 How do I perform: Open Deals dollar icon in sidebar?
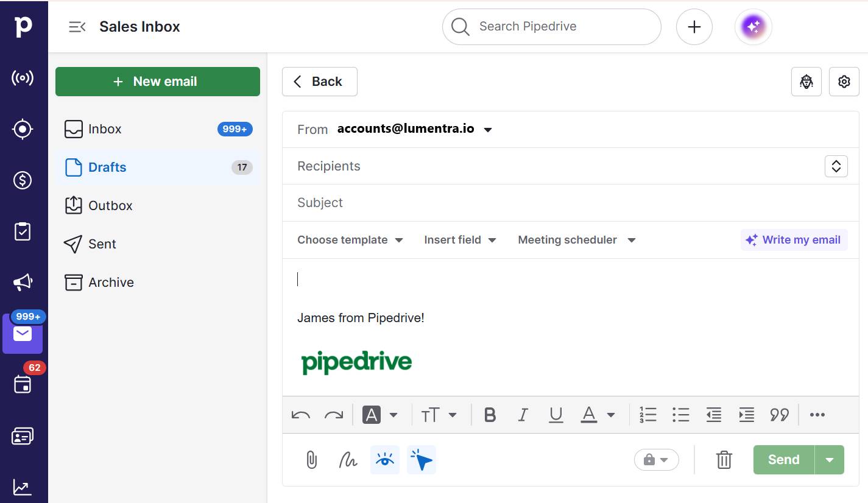click(23, 180)
